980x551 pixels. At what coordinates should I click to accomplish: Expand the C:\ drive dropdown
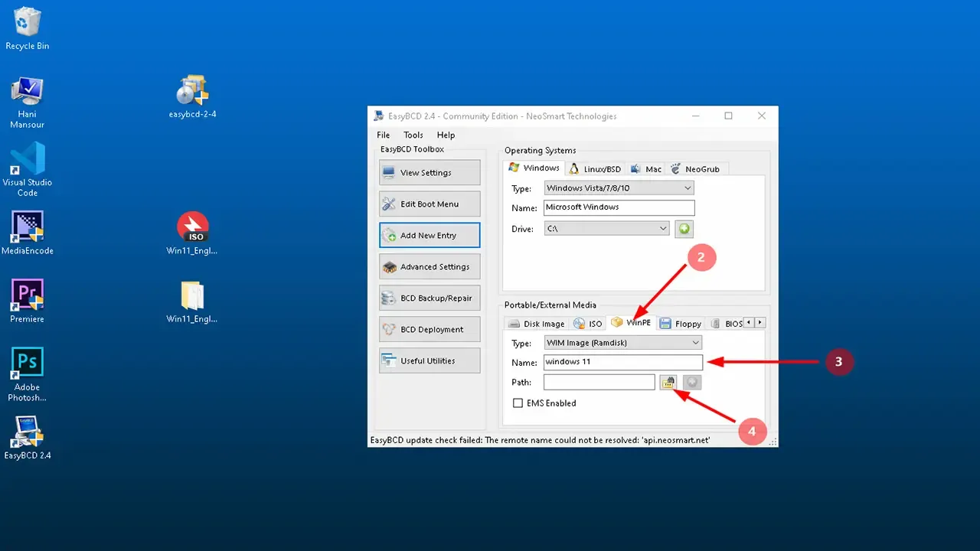[x=607, y=229]
